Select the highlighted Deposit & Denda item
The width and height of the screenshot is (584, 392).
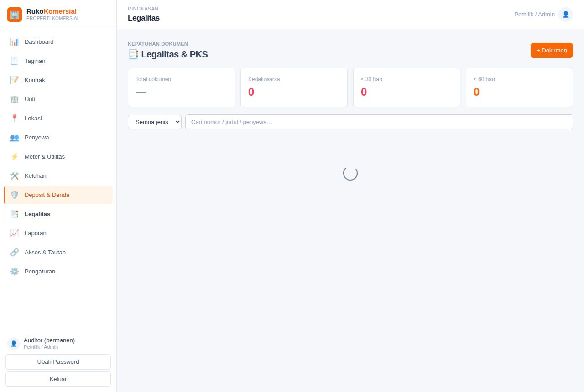point(58,195)
